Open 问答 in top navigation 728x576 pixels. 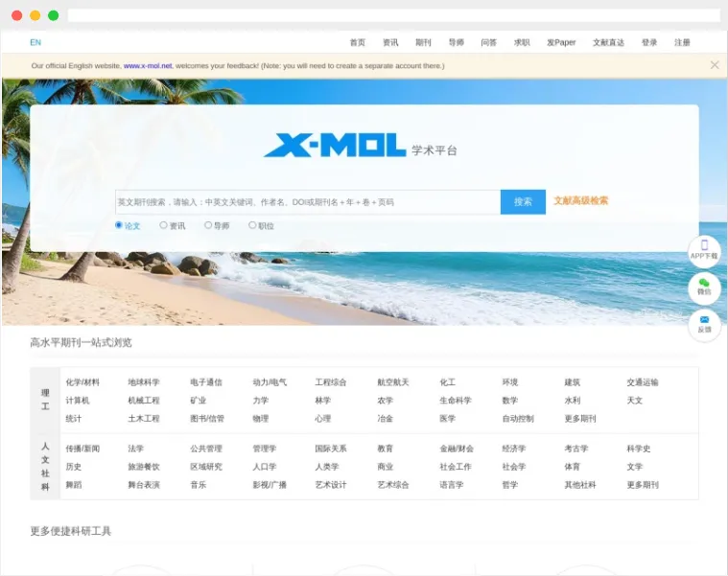[488, 43]
